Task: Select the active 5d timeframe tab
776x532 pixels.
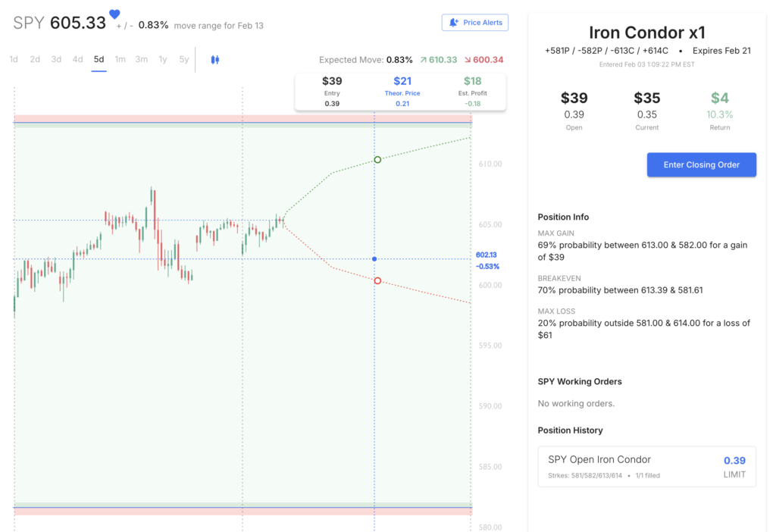Action: [99, 59]
